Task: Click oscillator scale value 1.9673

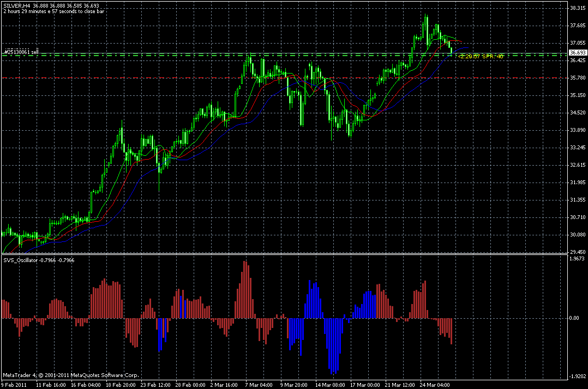Action: (x=577, y=259)
